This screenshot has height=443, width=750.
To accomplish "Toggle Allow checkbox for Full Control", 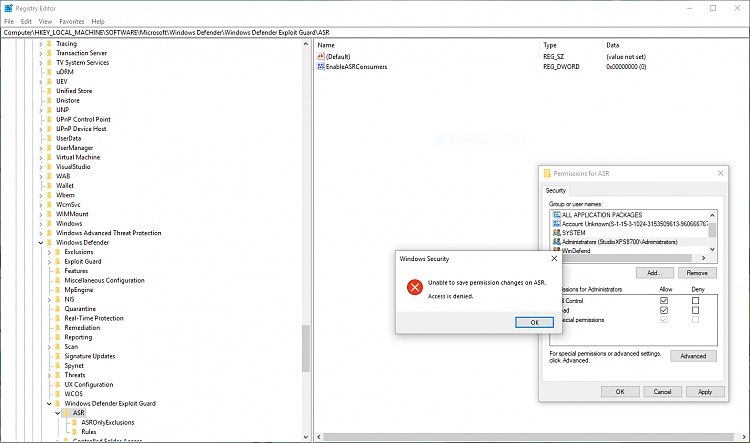I will coord(664,301).
